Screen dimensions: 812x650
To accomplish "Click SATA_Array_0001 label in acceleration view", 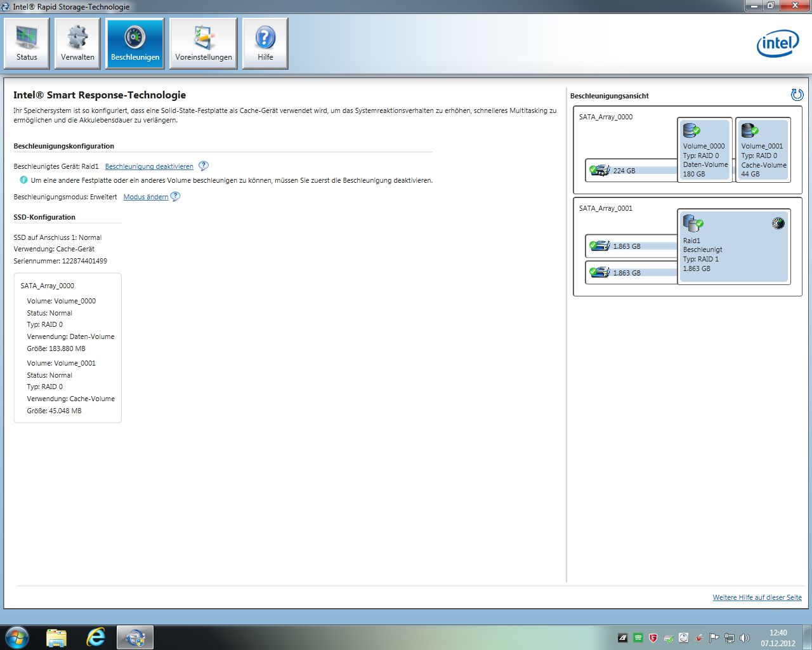I will pos(606,208).
